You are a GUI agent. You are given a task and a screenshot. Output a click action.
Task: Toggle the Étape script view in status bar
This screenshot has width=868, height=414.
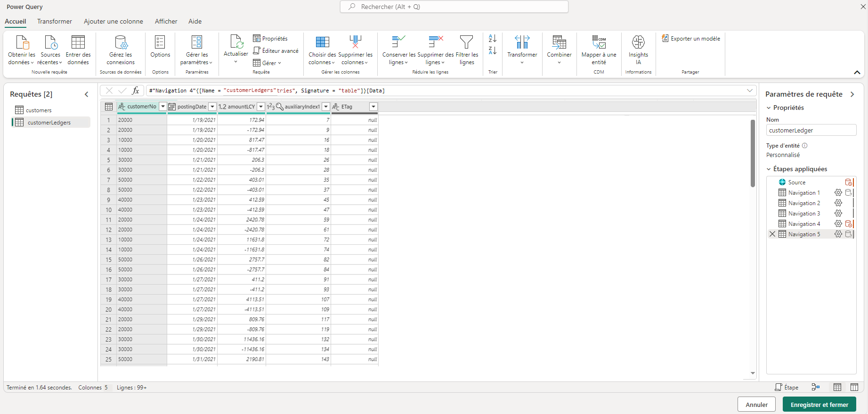click(787, 388)
